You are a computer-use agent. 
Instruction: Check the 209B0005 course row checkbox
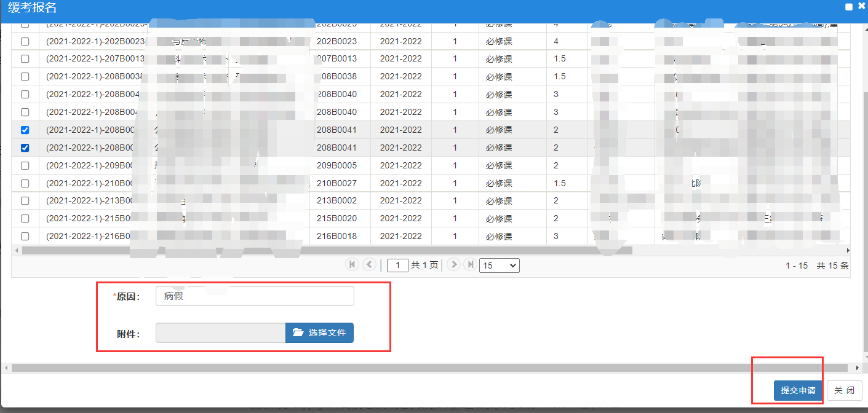click(x=25, y=166)
